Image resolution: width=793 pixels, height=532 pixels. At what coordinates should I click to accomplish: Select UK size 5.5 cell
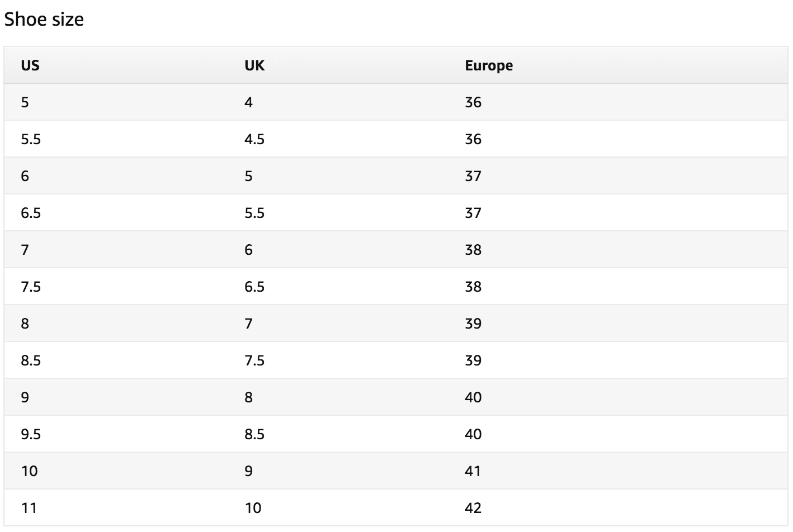[x=254, y=213]
